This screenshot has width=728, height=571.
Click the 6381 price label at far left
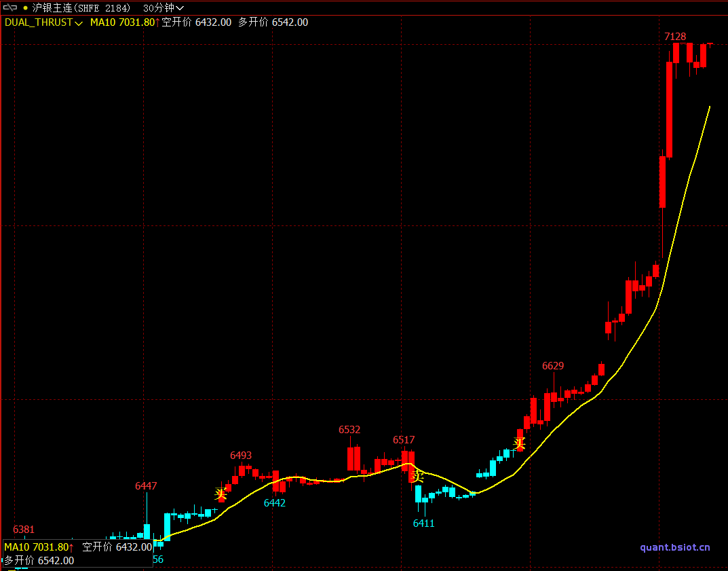point(24,530)
